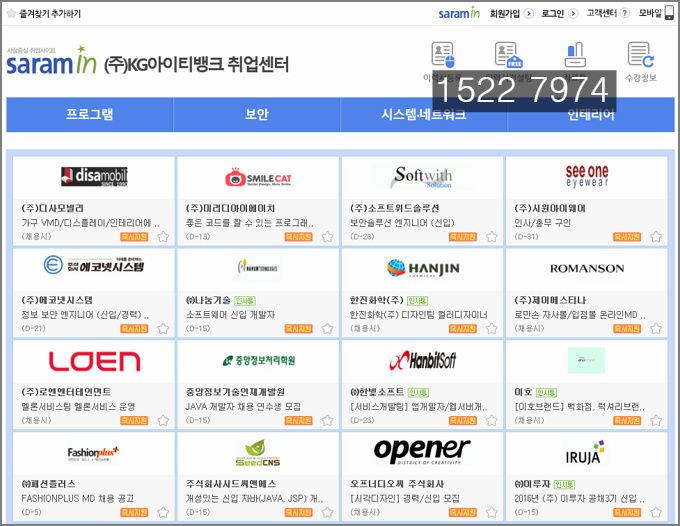
Task: Open company name 주식회사시드씨엔에스
Action: pos(231,484)
